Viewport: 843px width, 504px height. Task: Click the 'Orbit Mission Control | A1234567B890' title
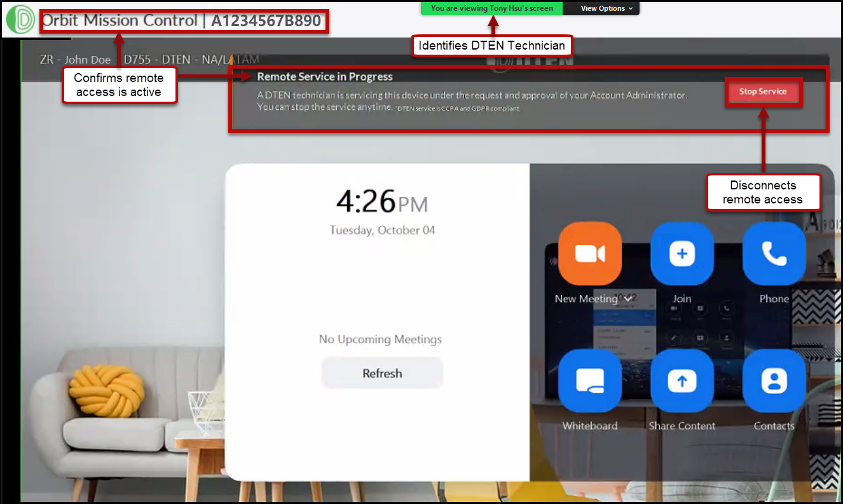[x=182, y=20]
